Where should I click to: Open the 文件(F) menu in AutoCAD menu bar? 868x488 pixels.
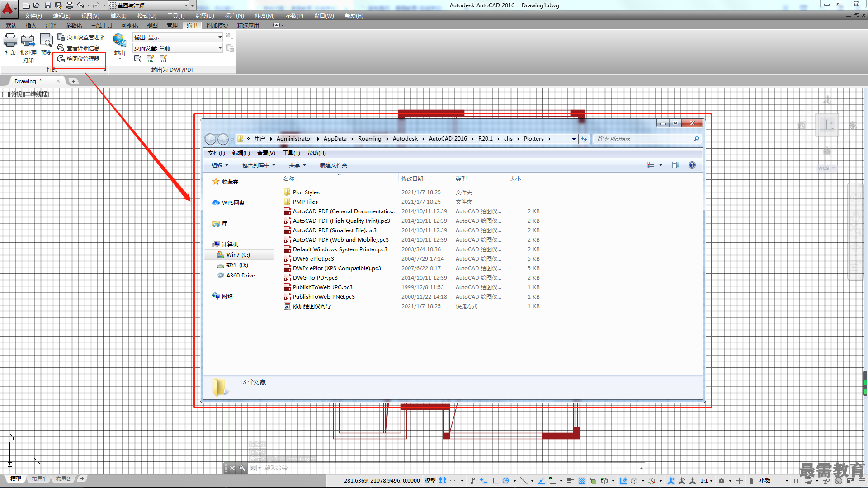coord(33,15)
